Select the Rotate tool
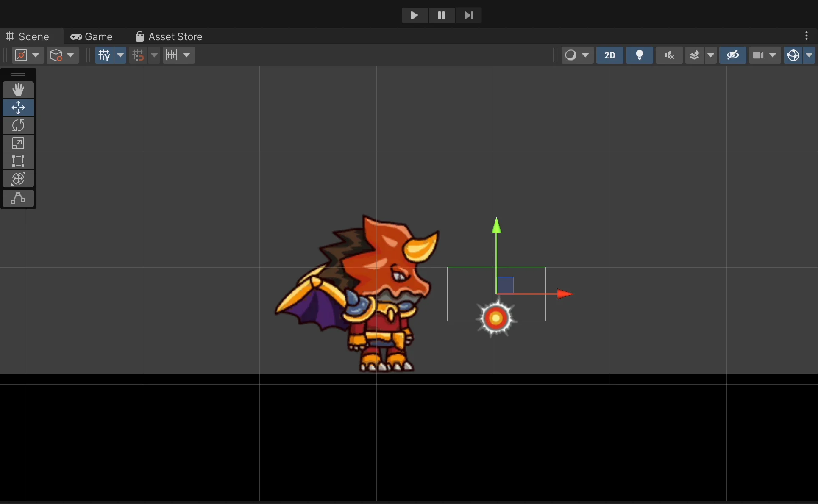 pos(19,125)
